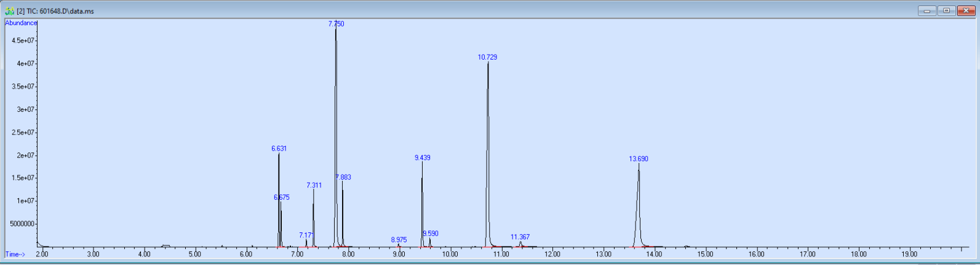Click the peak label 7.750

point(337,24)
